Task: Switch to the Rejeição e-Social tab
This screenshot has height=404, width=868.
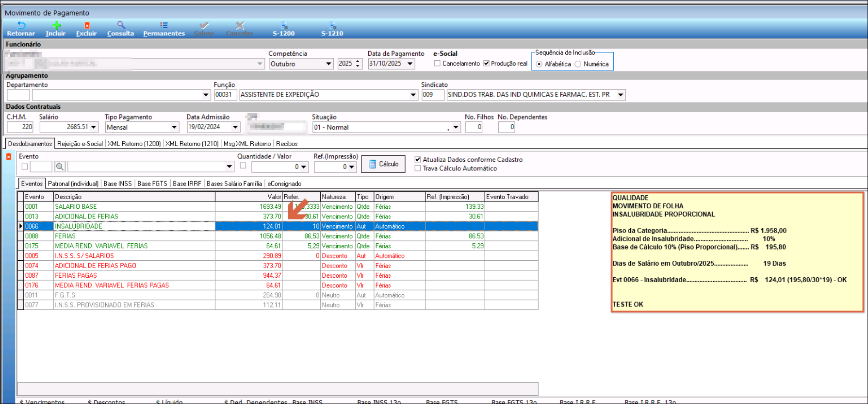Action: pyautogui.click(x=80, y=144)
